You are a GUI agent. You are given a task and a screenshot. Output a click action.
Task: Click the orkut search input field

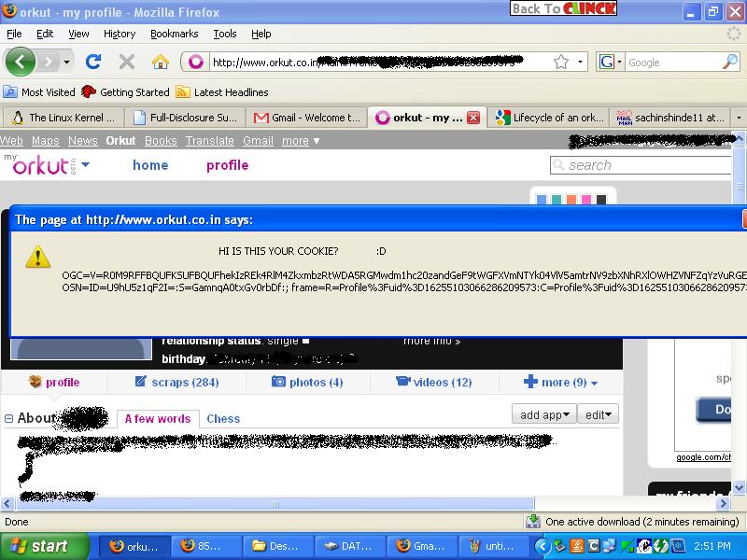tap(646, 165)
